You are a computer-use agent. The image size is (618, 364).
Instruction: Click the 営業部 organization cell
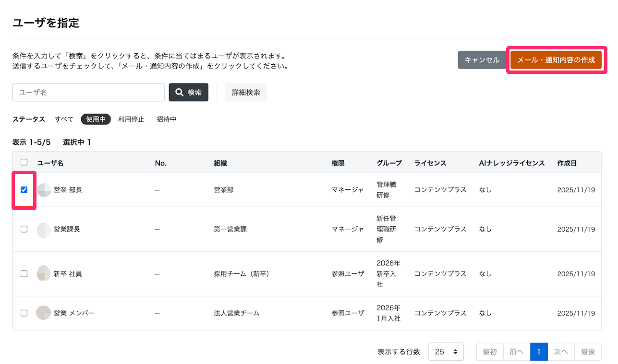224,190
